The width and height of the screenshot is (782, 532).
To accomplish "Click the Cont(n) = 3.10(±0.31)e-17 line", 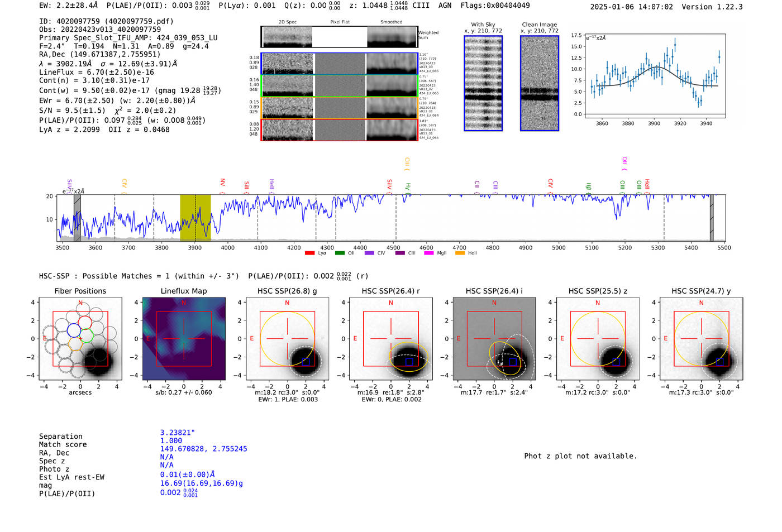I will (x=94, y=80).
